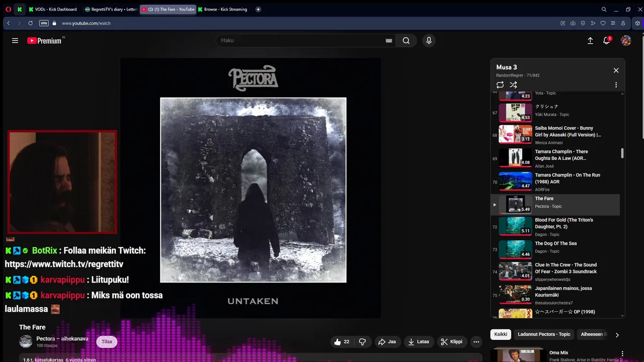The width and height of the screenshot is (644, 362).
Task: Download the video via Lataa
Action: [x=419, y=342]
